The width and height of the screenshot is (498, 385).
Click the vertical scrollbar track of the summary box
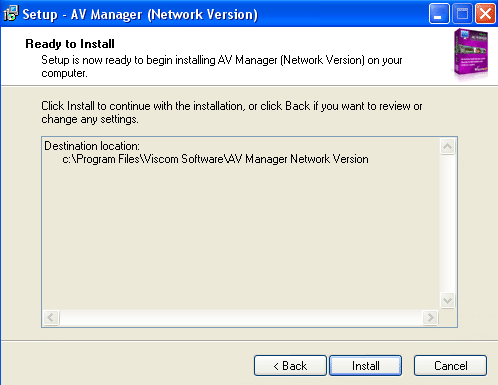tap(447, 223)
